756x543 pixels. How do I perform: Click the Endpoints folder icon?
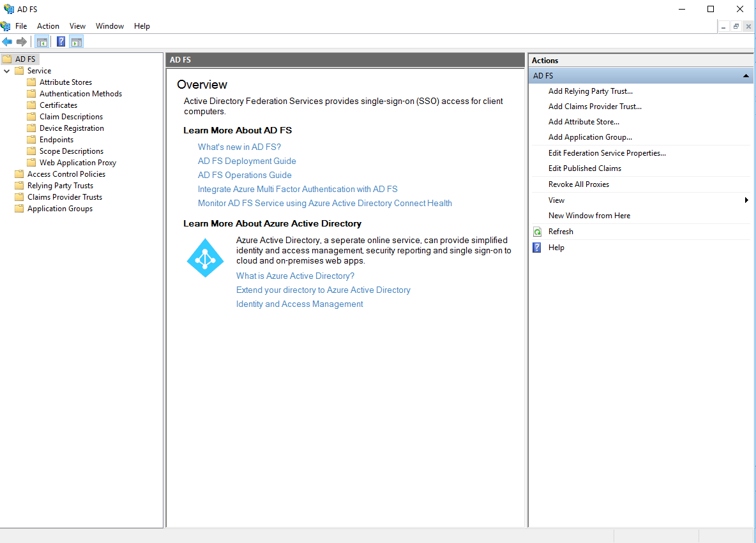(x=31, y=140)
